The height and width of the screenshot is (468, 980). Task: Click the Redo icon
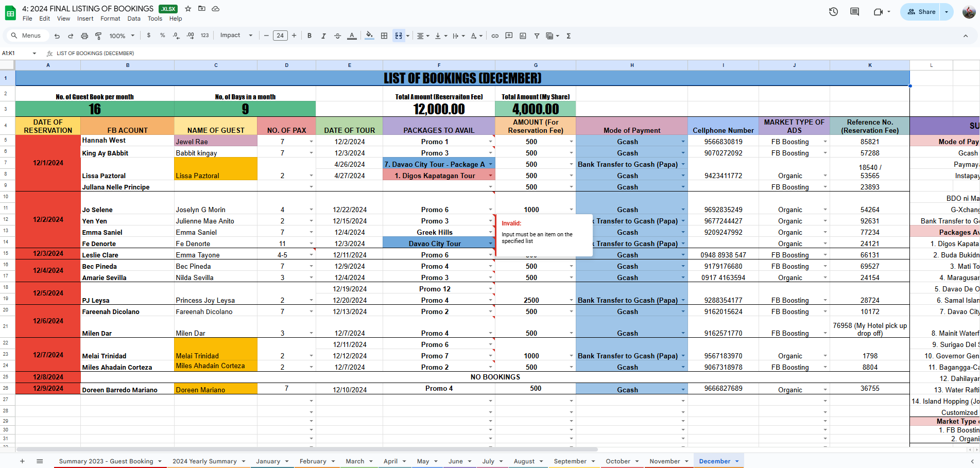point(71,36)
